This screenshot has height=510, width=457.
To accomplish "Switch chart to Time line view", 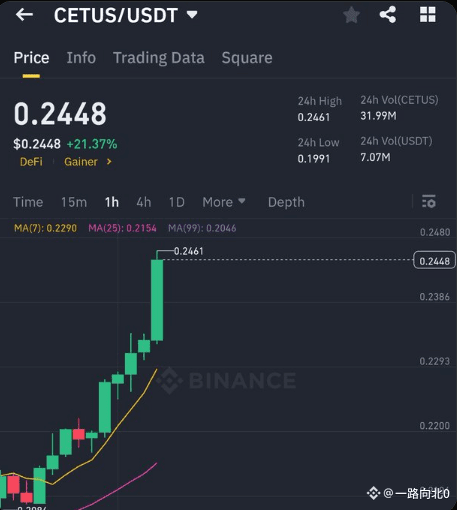I will click(28, 202).
